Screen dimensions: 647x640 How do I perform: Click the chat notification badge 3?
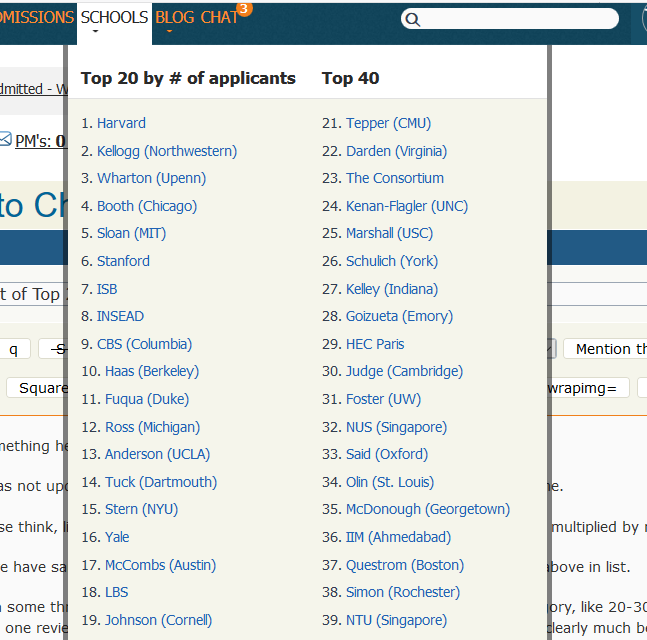244,9
